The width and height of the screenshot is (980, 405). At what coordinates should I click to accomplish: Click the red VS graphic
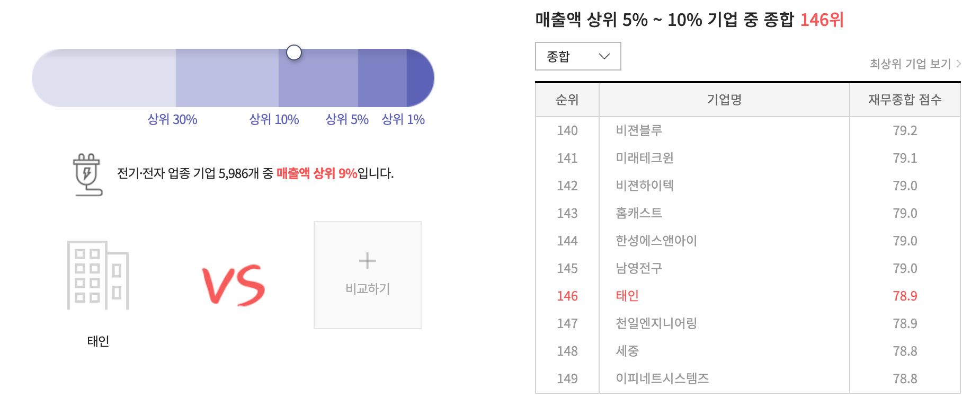tap(234, 285)
